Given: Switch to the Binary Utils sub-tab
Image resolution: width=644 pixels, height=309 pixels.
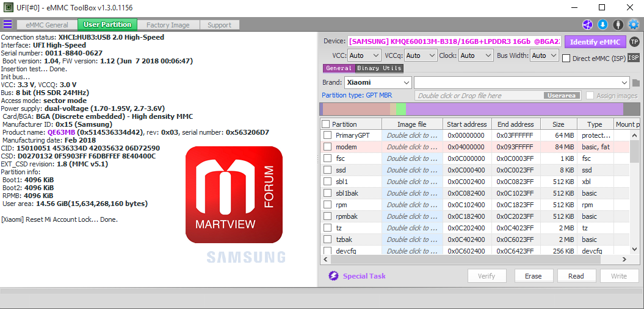Looking at the screenshot, I should (x=379, y=68).
